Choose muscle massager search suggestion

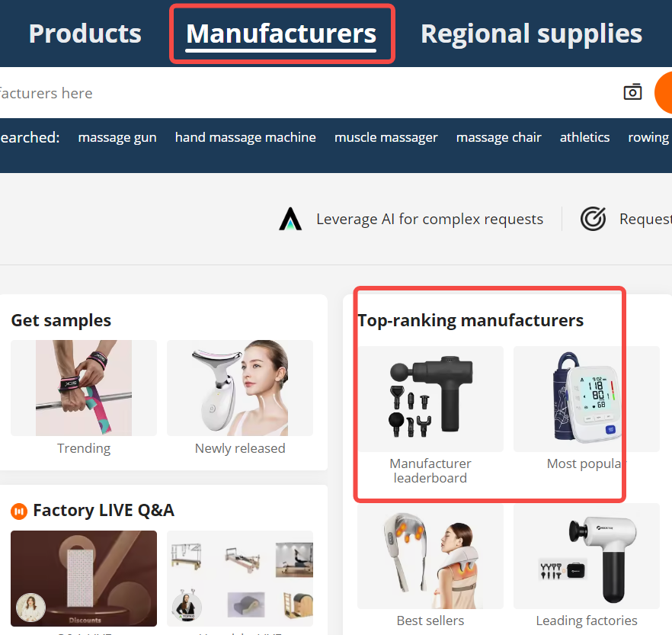point(386,138)
